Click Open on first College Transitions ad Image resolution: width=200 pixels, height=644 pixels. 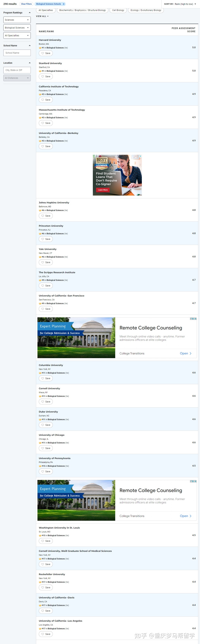tap(185, 353)
